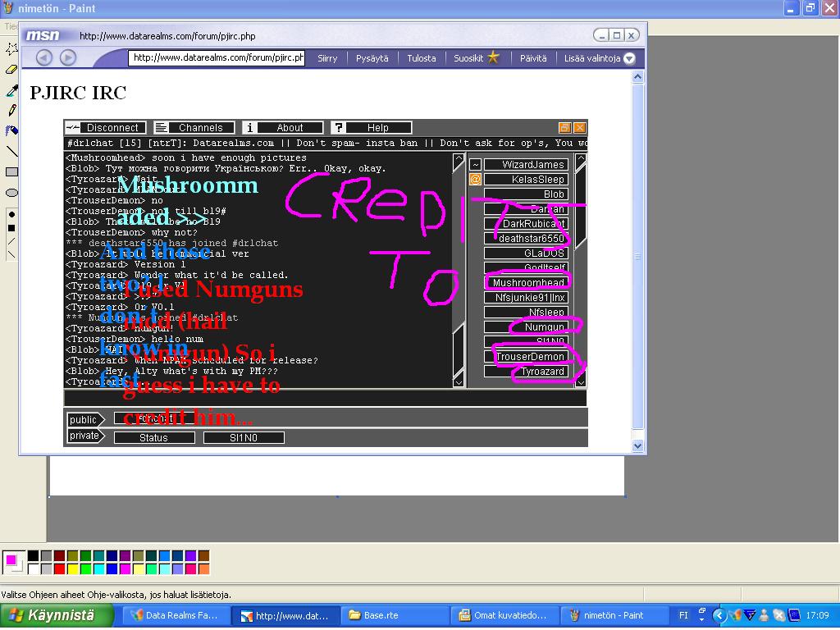Viewport: 840px width, 630px height.
Task: Open Suosikit favorites with star icon
Action: click(477, 58)
